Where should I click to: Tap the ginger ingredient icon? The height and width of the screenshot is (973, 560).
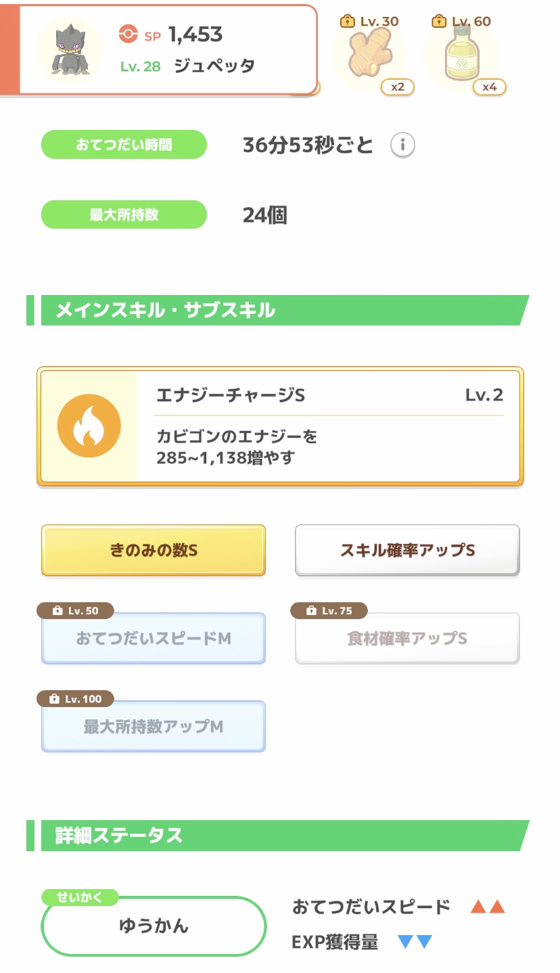tap(369, 56)
